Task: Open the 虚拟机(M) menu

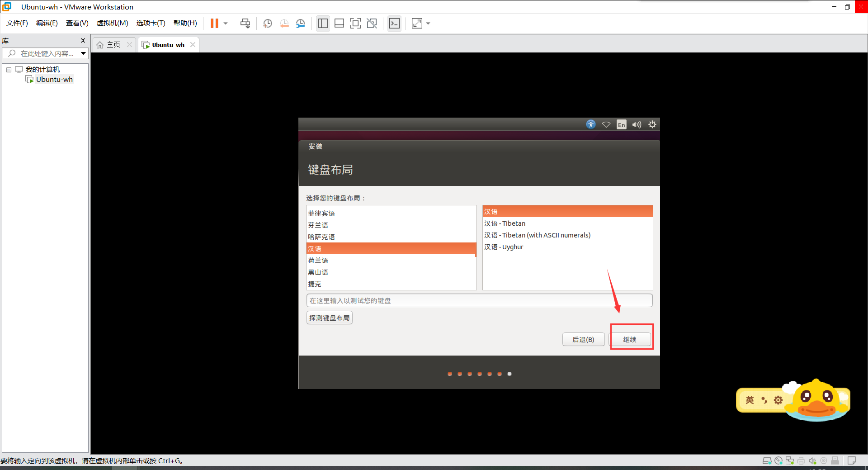Action: tap(113, 23)
